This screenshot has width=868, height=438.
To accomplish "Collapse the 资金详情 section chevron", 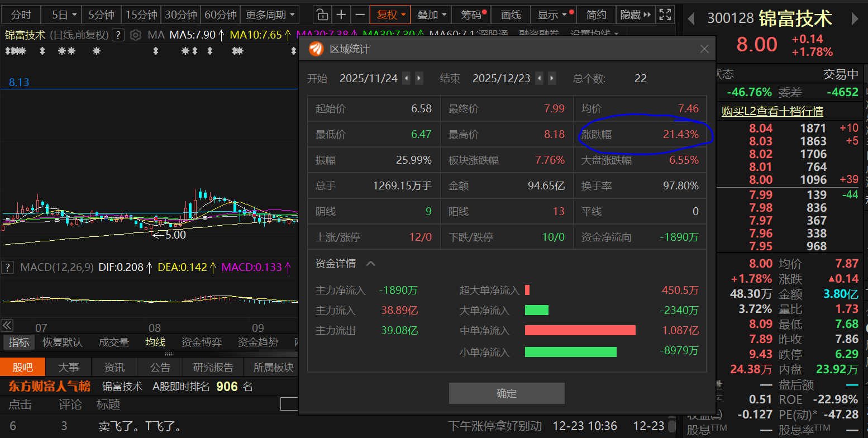I will pos(371,264).
